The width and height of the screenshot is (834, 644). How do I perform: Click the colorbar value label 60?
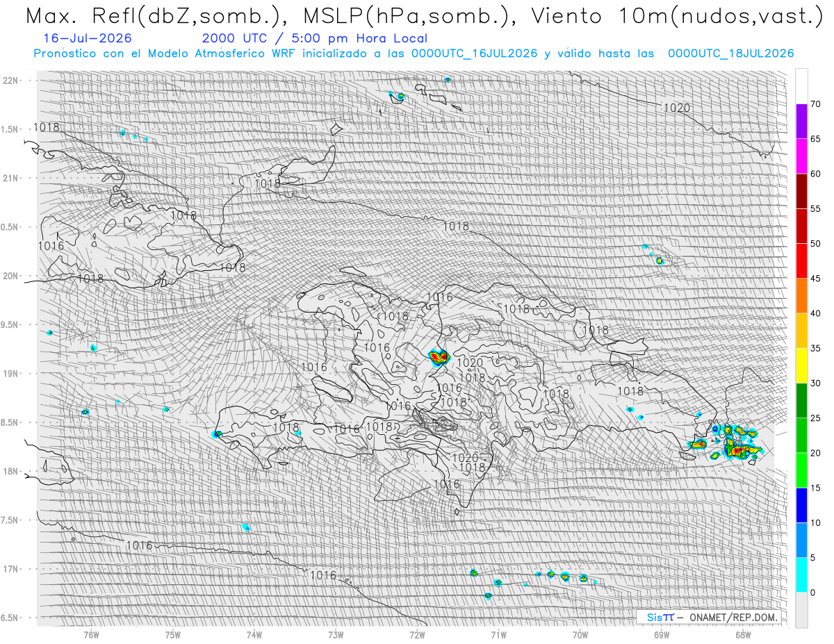click(816, 174)
